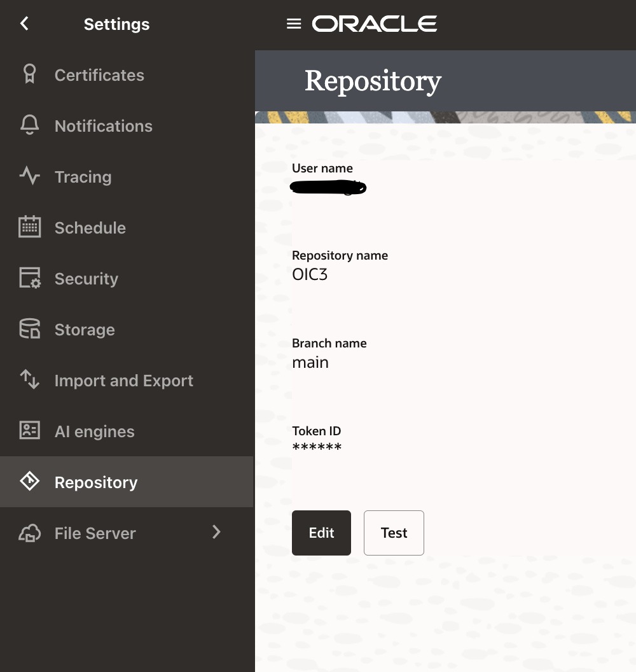Expand File Server submenu chevron
The image size is (636, 672).
[x=216, y=532]
